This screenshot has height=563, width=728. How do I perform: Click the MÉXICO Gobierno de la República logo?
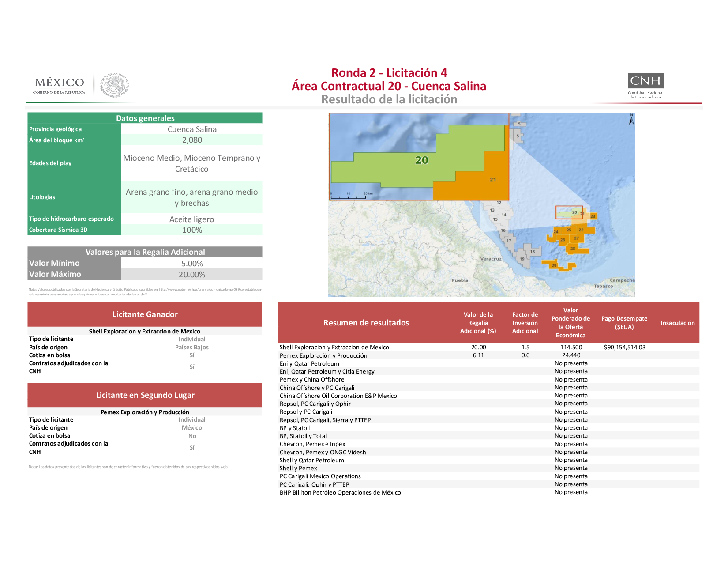[59, 85]
